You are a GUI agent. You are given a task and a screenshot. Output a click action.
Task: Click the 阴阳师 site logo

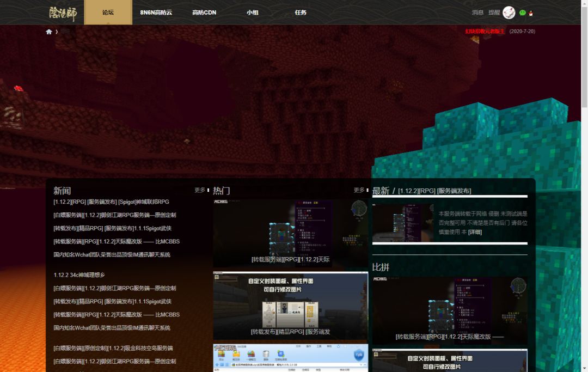tap(63, 14)
